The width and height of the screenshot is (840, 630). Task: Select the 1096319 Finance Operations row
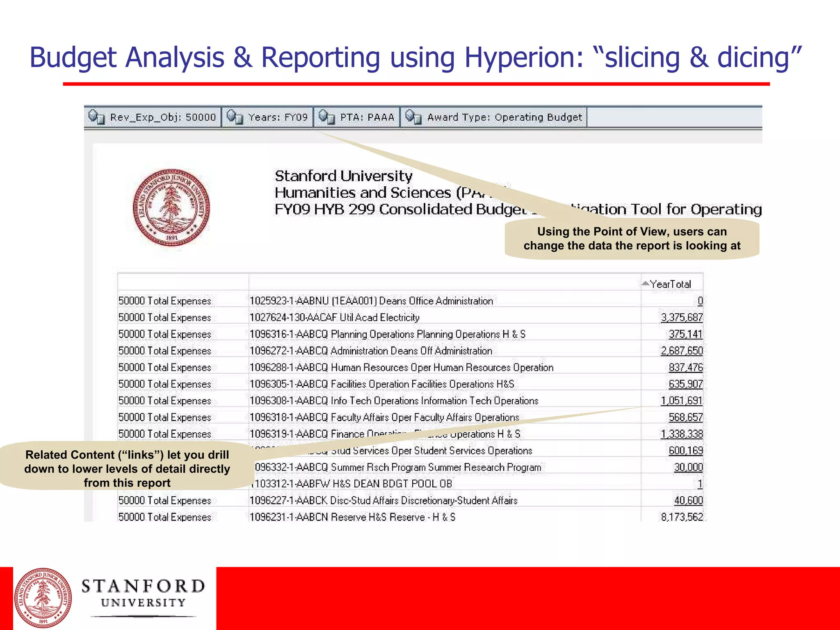pyautogui.click(x=385, y=434)
